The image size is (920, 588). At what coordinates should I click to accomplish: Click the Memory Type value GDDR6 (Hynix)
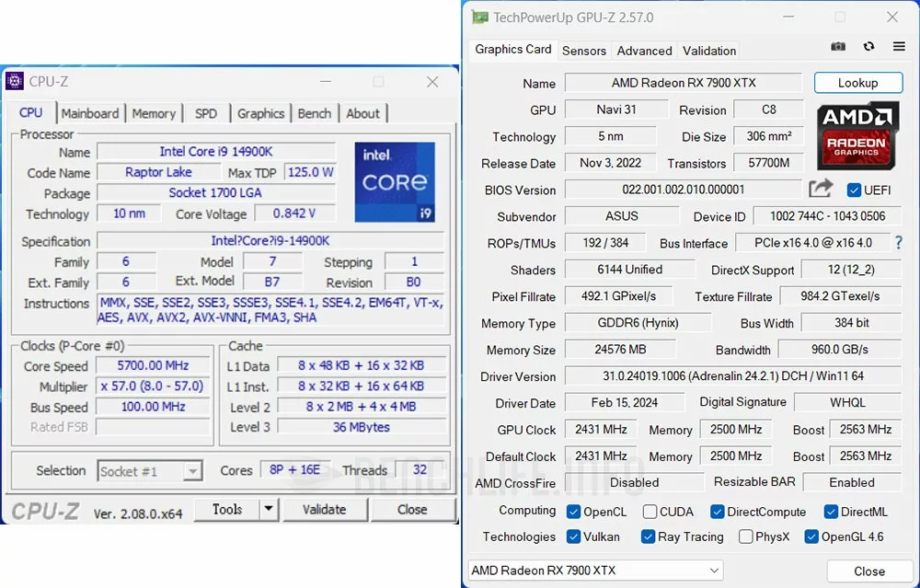(x=638, y=323)
